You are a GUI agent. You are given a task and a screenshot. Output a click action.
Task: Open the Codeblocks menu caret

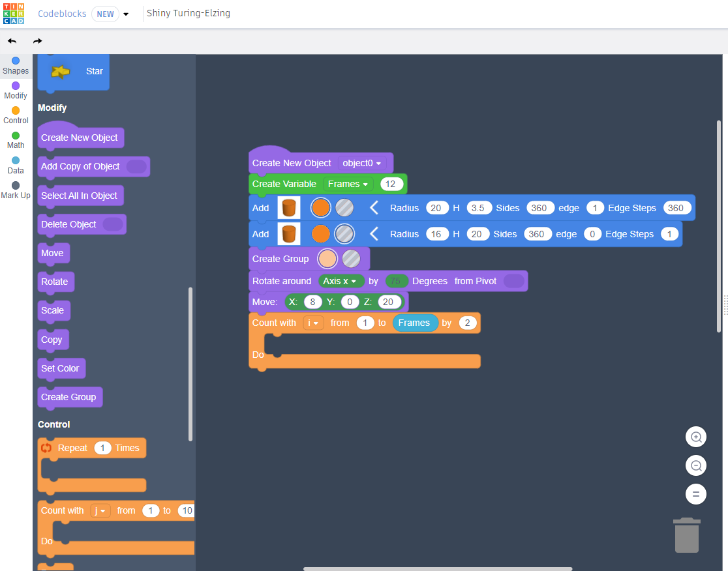tap(127, 14)
